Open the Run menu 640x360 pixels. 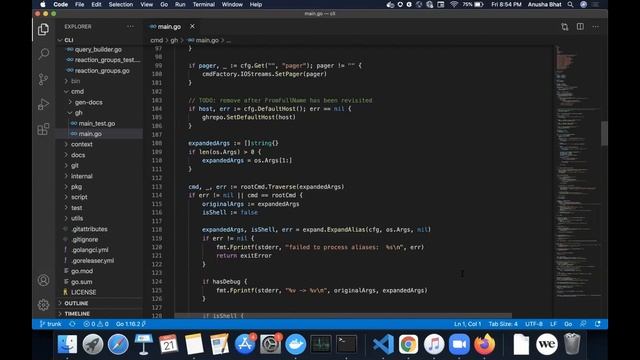(180, 4)
